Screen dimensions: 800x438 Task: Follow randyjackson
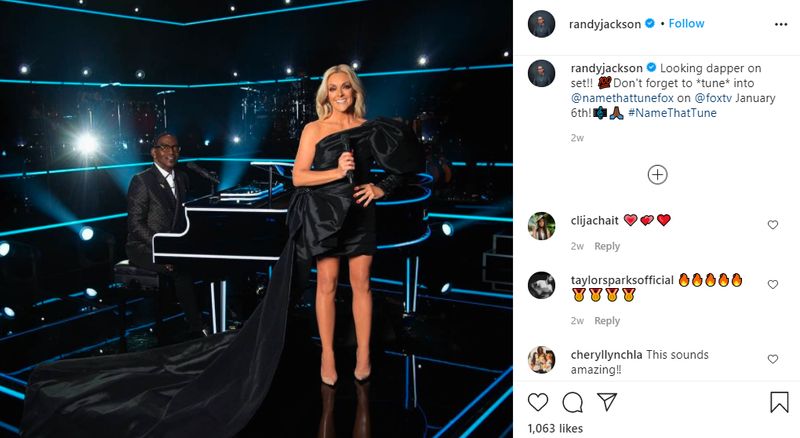point(686,23)
